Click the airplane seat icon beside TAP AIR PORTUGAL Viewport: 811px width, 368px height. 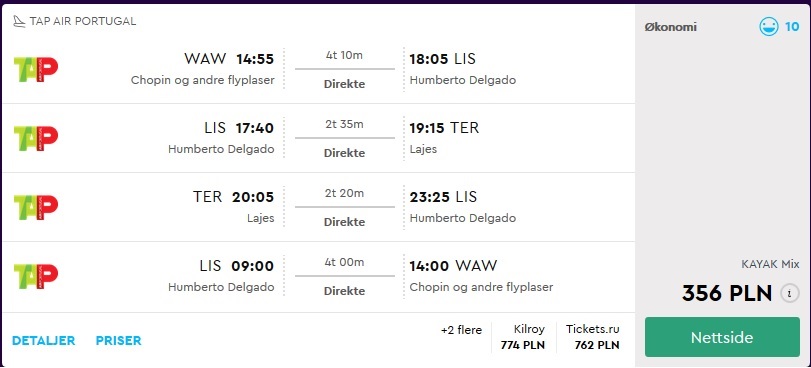[x=19, y=21]
